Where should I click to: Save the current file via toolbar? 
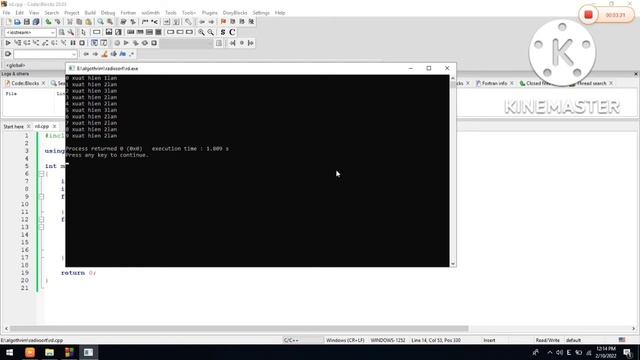pos(27,22)
